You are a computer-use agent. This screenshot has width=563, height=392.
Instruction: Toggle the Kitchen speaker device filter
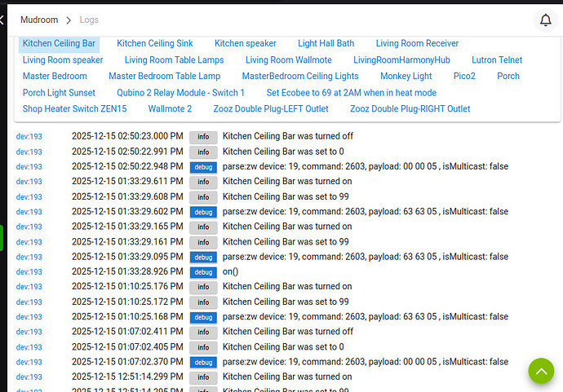click(245, 43)
